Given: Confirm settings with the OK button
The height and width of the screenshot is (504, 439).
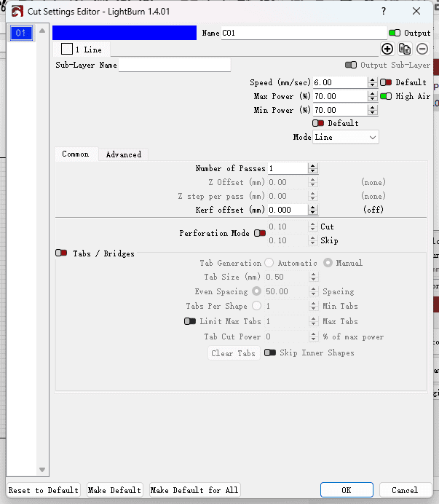Looking at the screenshot, I should click(347, 490).
